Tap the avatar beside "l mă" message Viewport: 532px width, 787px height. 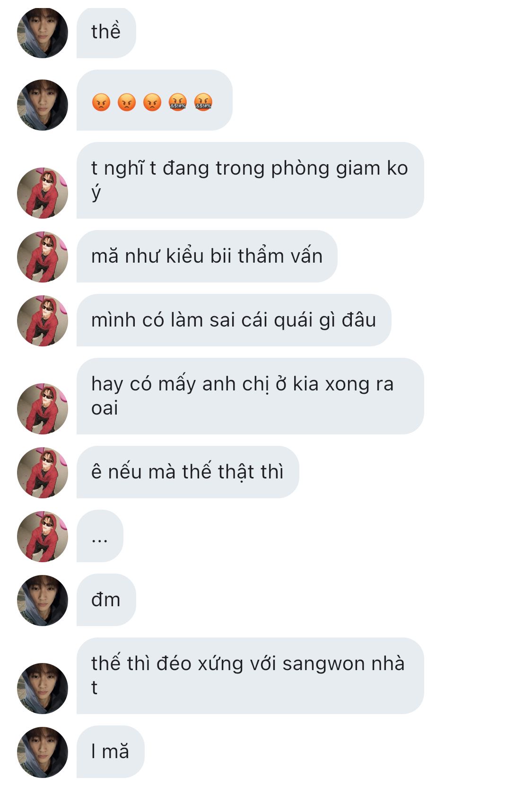click(x=43, y=752)
